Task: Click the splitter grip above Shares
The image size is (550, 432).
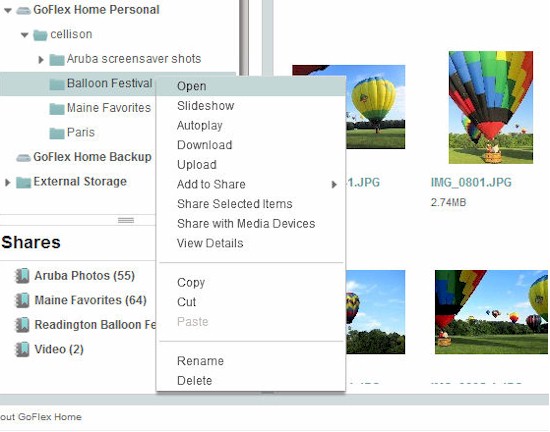Action: pos(126,220)
